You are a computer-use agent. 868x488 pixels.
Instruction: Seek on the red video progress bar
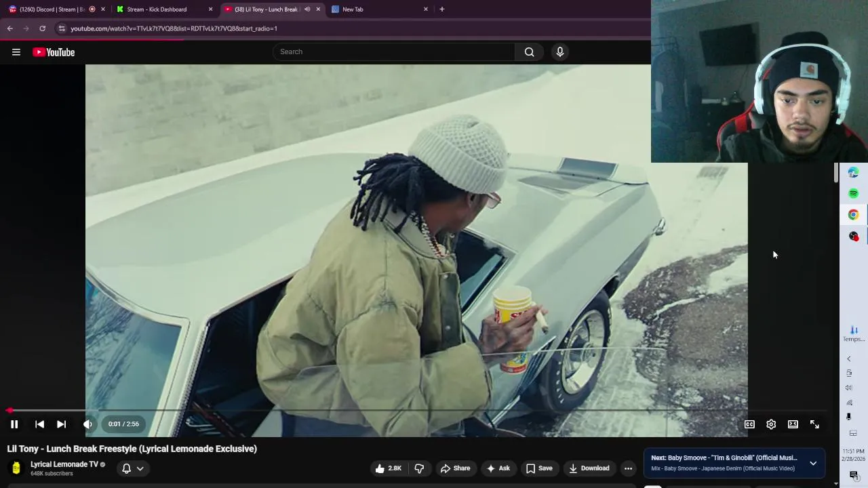click(417, 411)
